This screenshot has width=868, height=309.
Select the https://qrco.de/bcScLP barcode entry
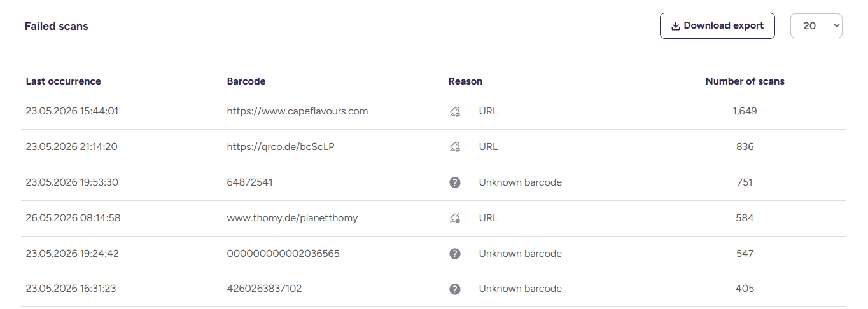(x=281, y=147)
